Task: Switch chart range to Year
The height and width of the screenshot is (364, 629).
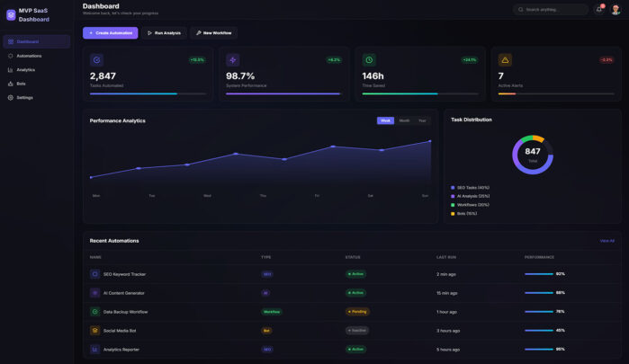Action: click(422, 120)
